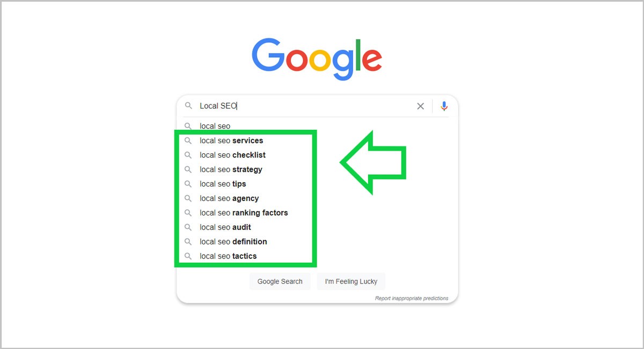The image size is (644, 349).
Task: Click the microphone voice search icon
Action: (444, 106)
